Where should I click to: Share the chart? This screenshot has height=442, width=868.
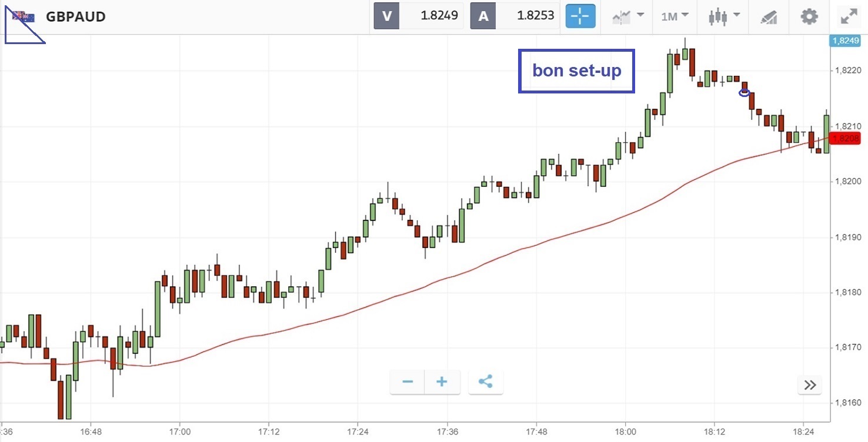(x=485, y=382)
